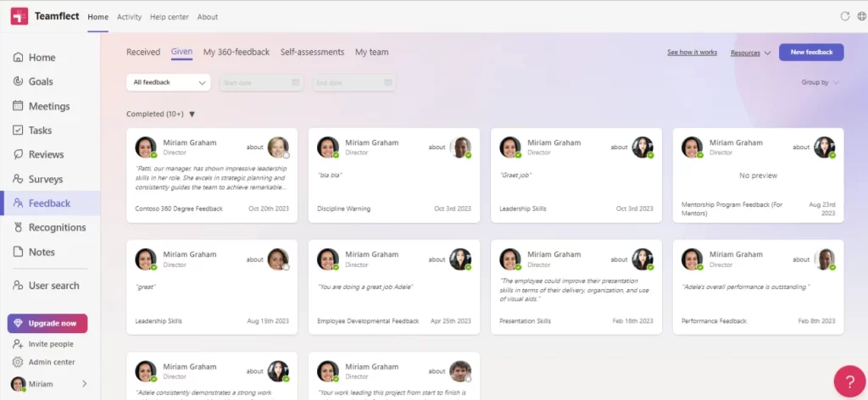Open the About top navigation tab
This screenshot has height=400, width=868.
208,17
